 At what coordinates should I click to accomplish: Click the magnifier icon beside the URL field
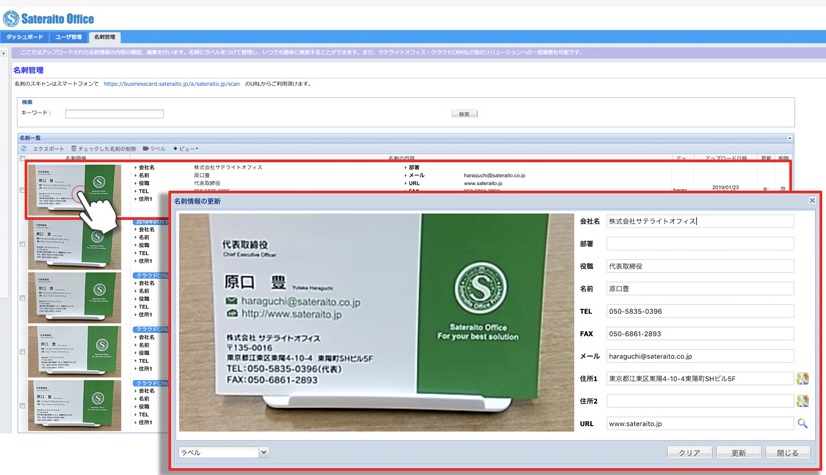[x=802, y=423]
